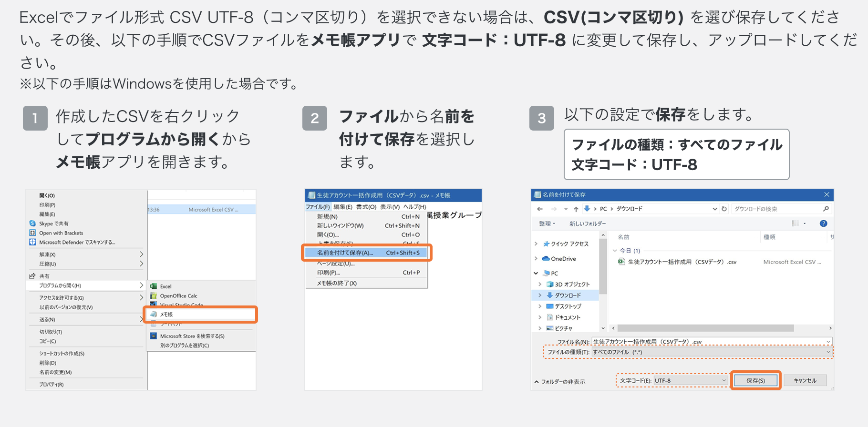This screenshot has height=427, width=868.
Task: Click the Microsoft Defender shield icon
Action: click(x=32, y=242)
